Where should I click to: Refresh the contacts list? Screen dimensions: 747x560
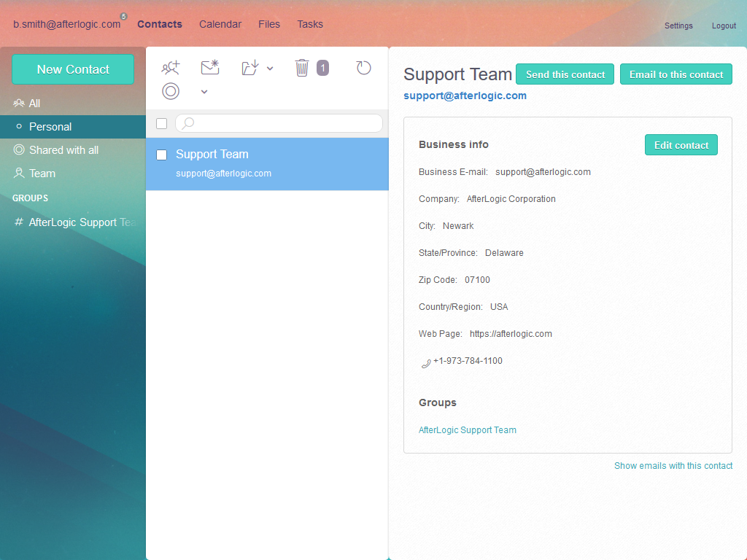pyautogui.click(x=363, y=68)
